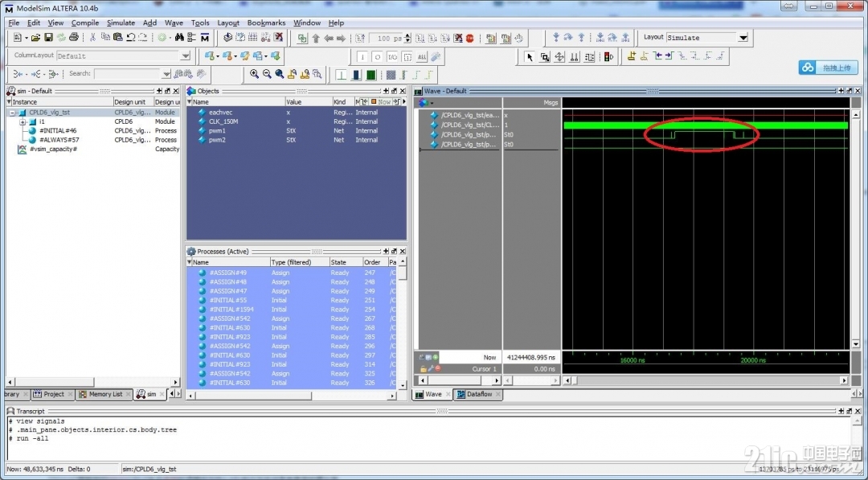Open the Wave menu

click(174, 23)
